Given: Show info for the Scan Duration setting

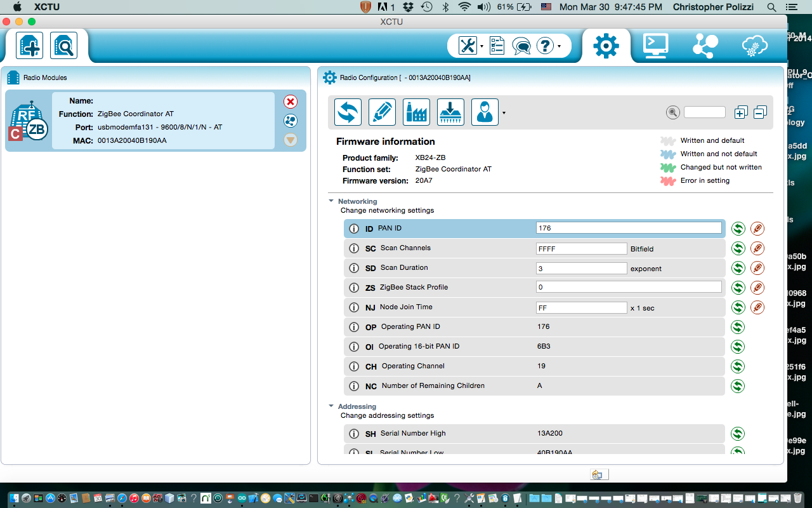Looking at the screenshot, I should [x=354, y=268].
